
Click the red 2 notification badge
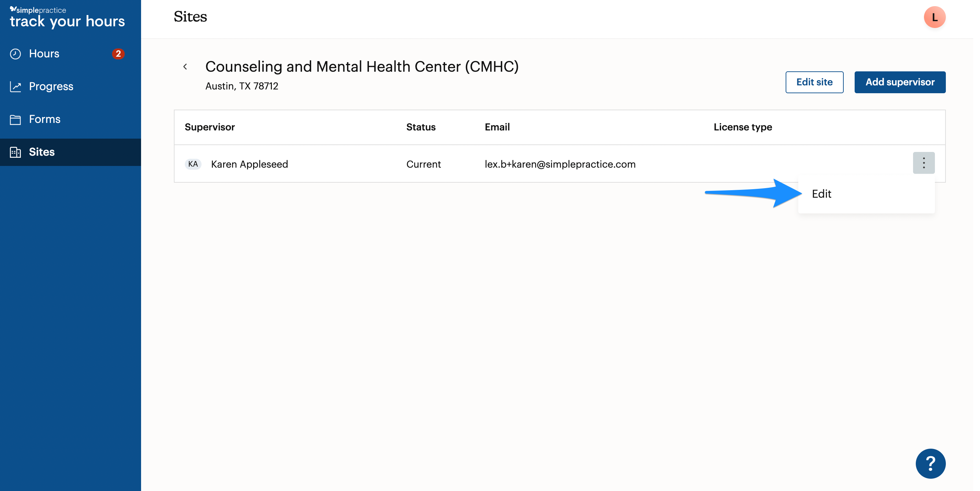coord(118,54)
